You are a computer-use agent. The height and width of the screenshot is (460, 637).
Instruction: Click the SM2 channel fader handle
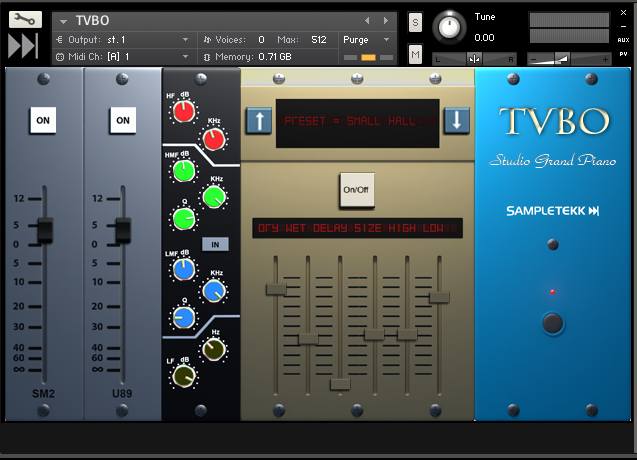[x=45, y=230]
